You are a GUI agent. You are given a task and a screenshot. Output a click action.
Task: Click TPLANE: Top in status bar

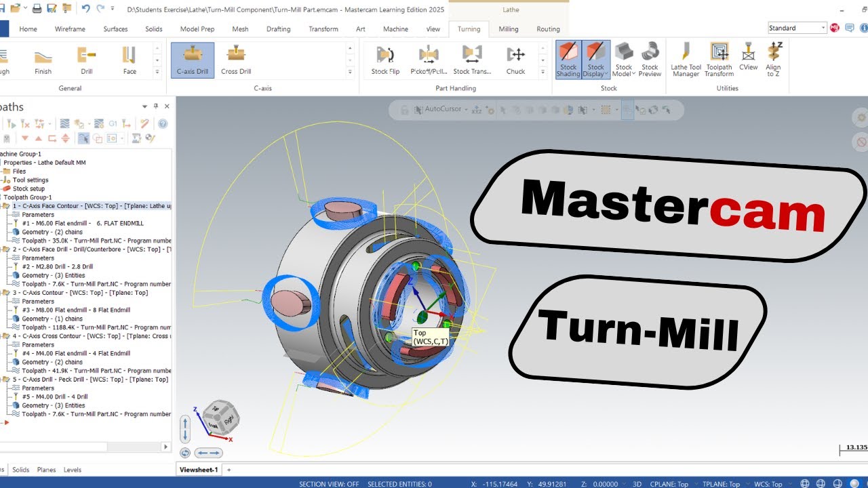point(721,484)
